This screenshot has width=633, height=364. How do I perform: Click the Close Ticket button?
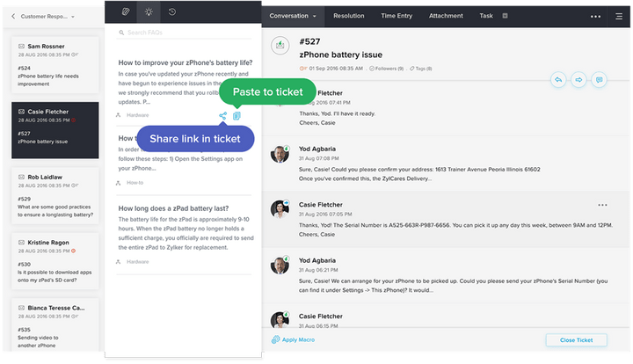pos(576,340)
